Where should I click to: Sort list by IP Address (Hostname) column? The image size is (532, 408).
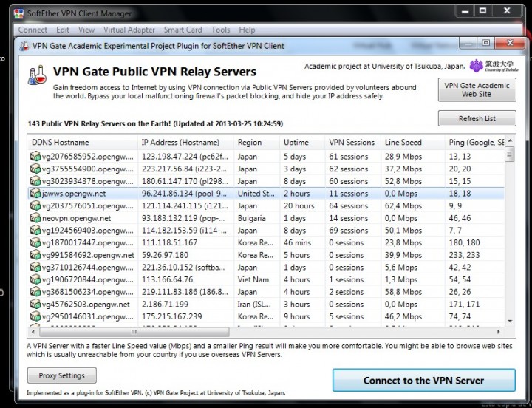click(x=186, y=142)
